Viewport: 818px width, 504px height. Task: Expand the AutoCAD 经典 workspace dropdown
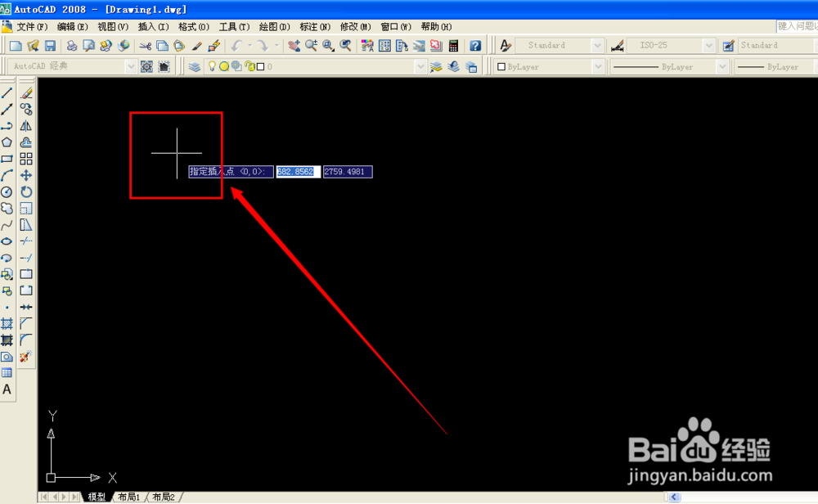[x=131, y=66]
